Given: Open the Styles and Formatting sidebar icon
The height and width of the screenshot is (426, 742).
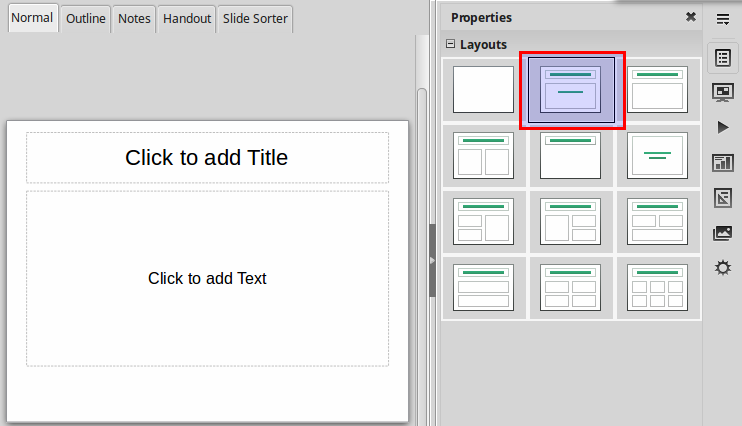Looking at the screenshot, I should pyautogui.click(x=722, y=197).
